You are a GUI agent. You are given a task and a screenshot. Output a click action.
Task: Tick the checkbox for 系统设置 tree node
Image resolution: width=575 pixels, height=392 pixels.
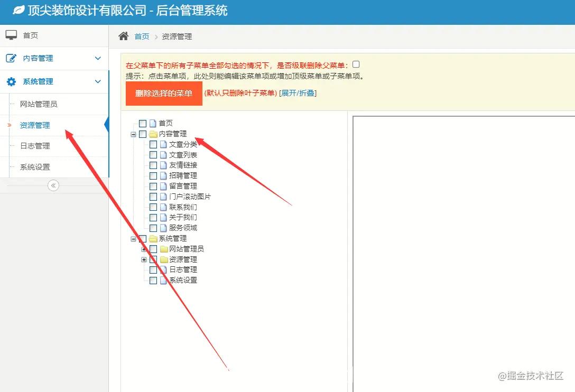tap(153, 281)
